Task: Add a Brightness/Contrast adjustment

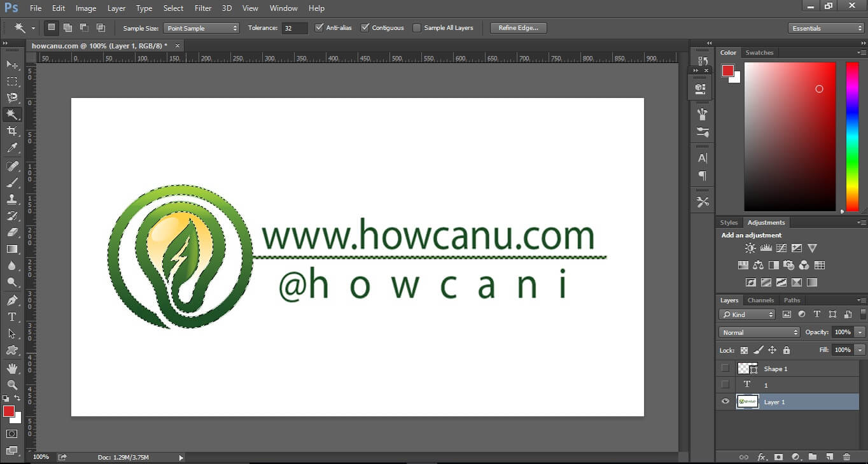Action: pyautogui.click(x=751, y=248)
